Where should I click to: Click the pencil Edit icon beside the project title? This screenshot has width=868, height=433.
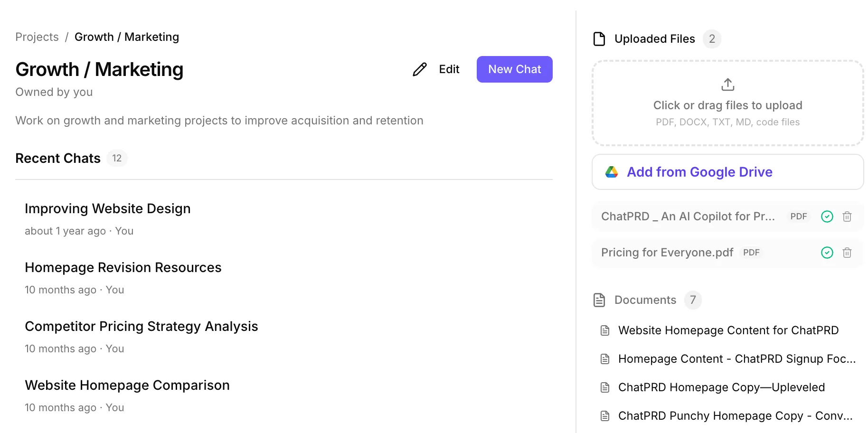[419, 69]
